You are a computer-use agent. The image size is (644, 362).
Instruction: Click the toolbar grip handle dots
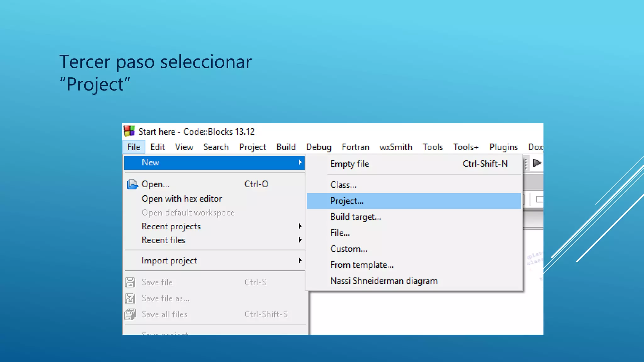[x=526, y=163]
